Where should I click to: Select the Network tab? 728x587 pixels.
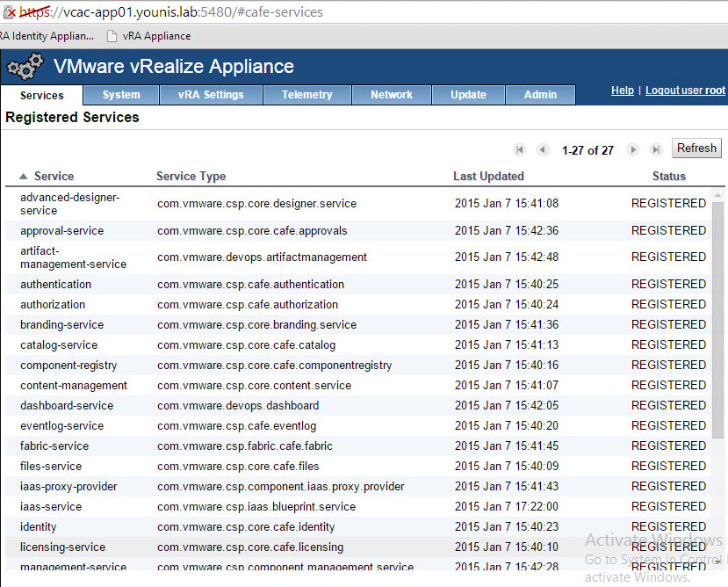(x=391, y=95)
